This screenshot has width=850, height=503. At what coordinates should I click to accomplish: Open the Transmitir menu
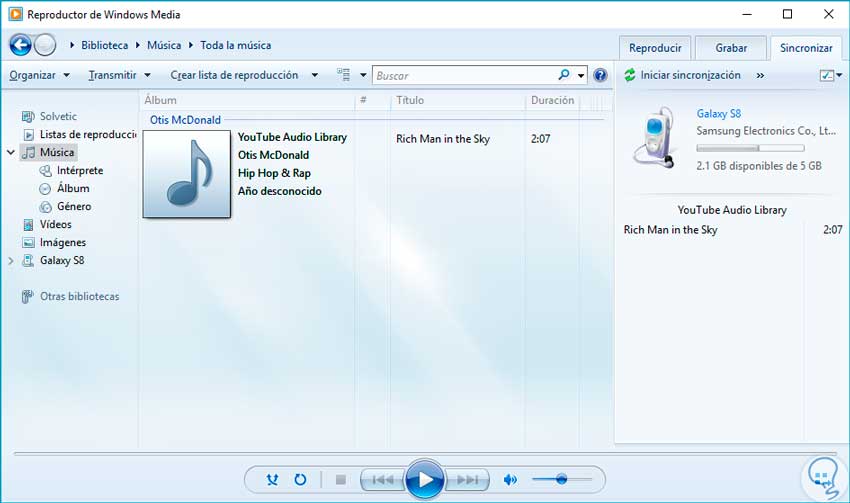click(119, 75)
